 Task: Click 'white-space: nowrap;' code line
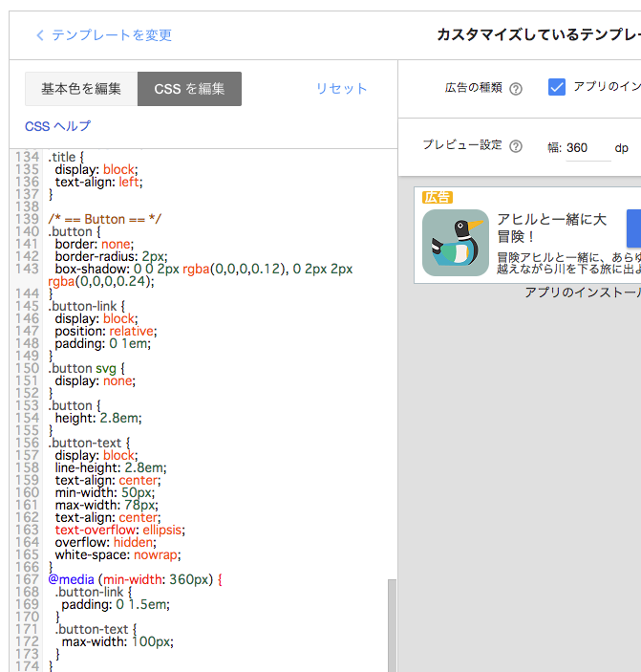pyautogui.click(x=118, y=554)
